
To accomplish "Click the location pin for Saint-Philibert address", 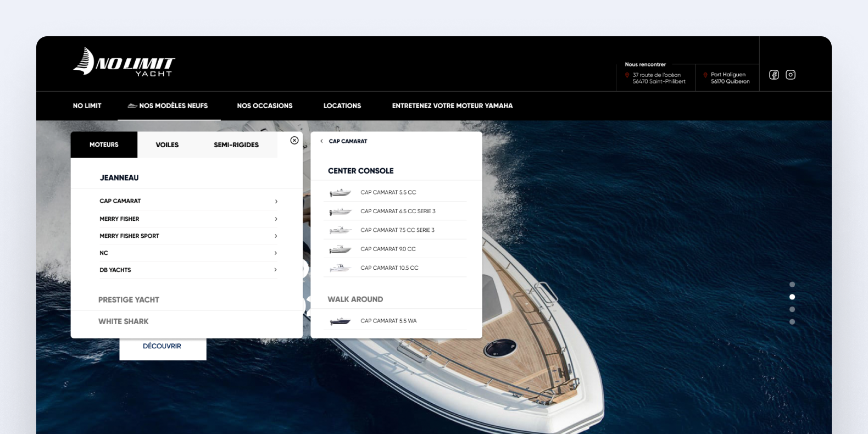I will (x=627, y=75).
